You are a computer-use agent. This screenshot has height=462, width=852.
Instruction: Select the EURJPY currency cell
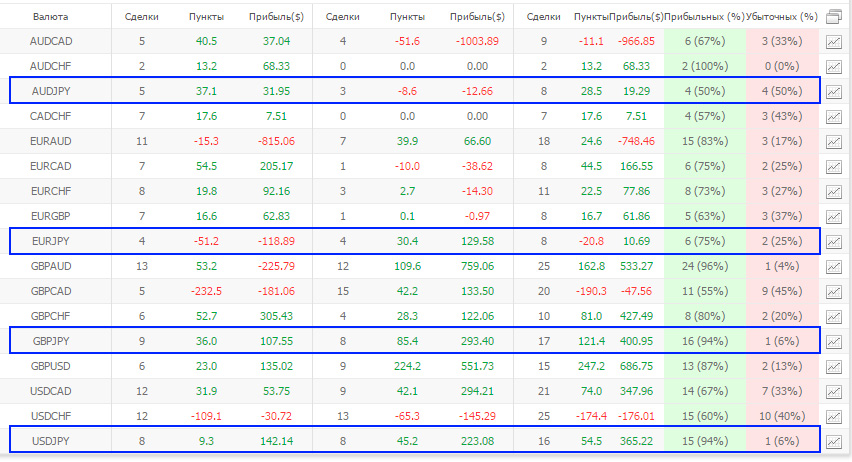pyautogui.click(x=51, y=241)
